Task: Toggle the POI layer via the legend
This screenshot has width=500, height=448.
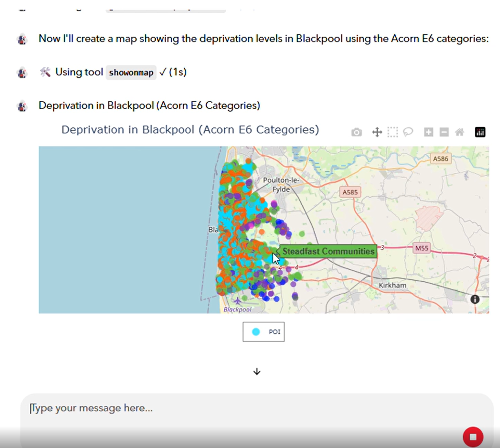Action: [263, 331]
